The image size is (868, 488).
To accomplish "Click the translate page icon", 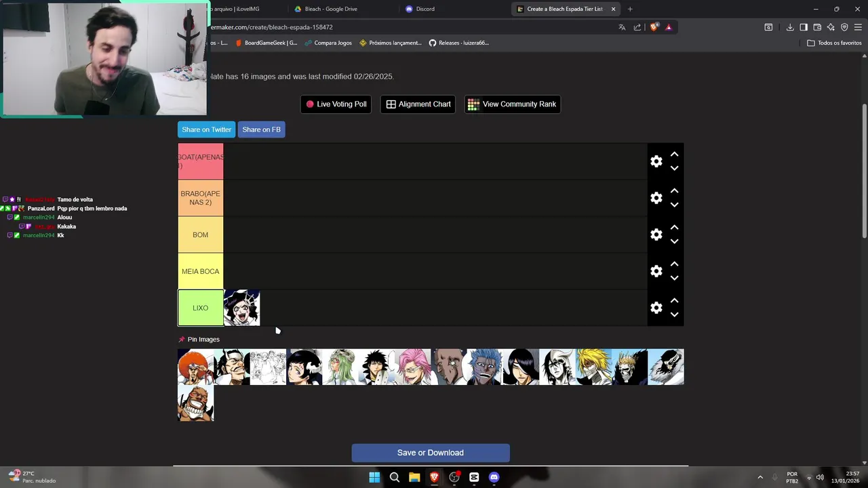I will [x=622, y=27].
